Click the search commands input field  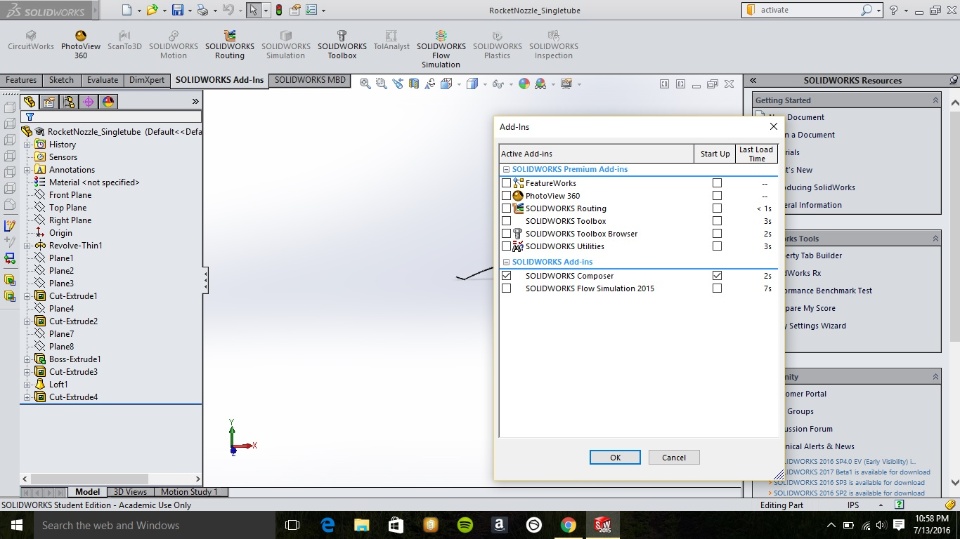pyautogui.click(x=809, y=10)
